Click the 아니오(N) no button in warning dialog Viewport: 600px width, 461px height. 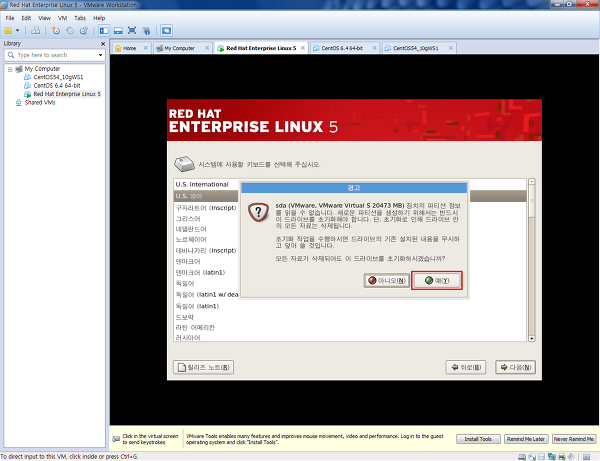pos(386,281)
